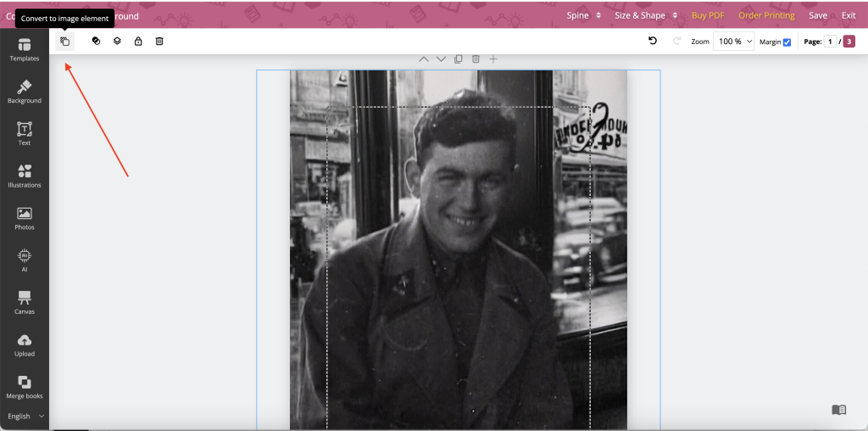Delete element using toolbar trash icon
The image size is (868, 431).
pos(159,41)
